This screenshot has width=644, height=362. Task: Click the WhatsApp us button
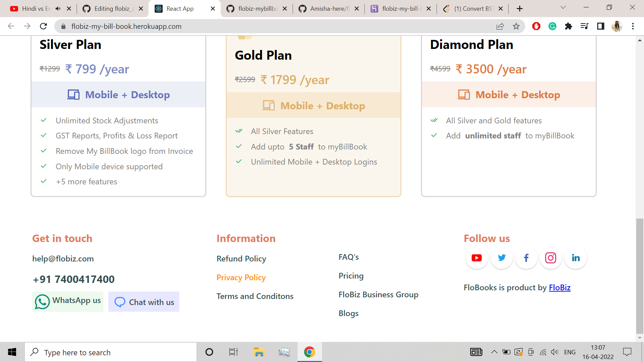pyautogui.click(x=67, y=301)
